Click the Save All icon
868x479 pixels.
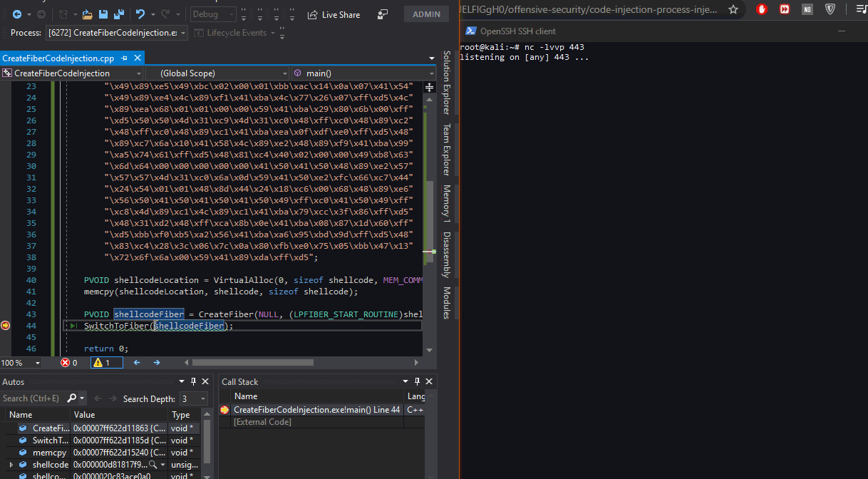[x=118, y=14]
